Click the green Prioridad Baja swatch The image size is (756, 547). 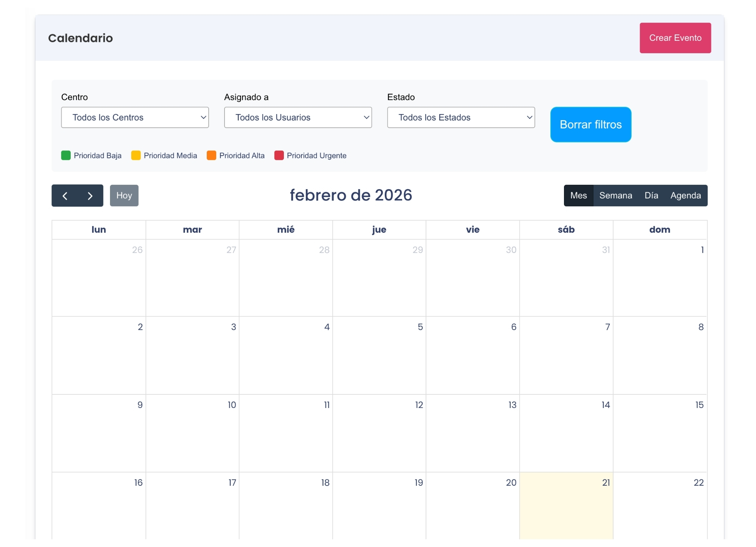(x=66, y=155)
